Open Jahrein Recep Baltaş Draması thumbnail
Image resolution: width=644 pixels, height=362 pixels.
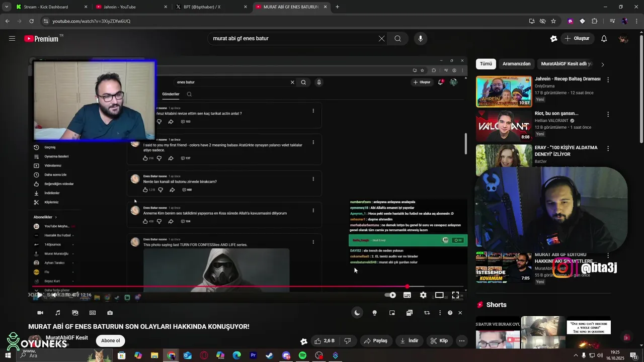(504, 92)
